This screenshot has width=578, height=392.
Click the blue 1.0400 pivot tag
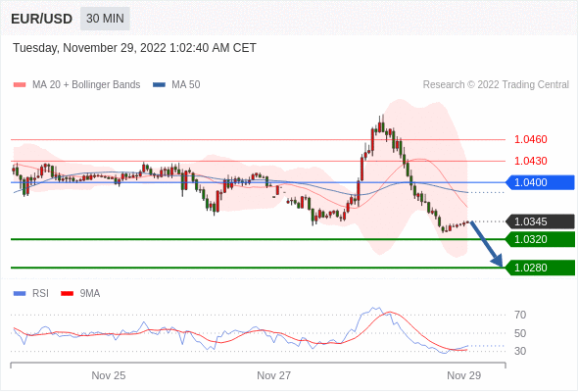pyautogui.click(x=540, y=182)
